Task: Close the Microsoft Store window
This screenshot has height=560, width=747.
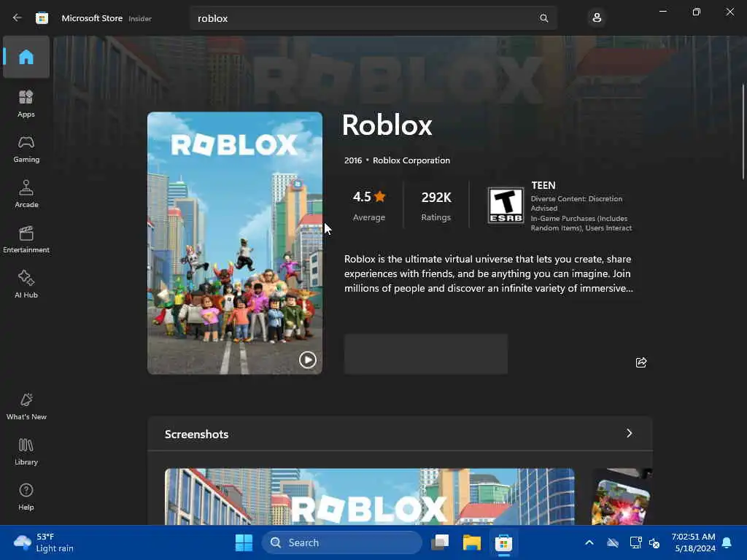Action: pyautogui.click(x=729, y=12)
